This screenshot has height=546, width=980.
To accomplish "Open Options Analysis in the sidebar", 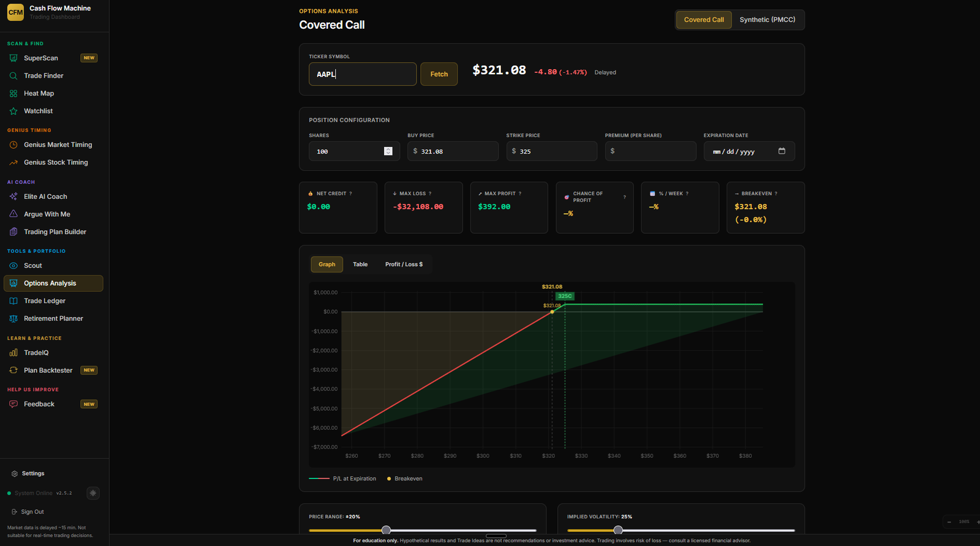I will pyautogui.click(x=53, y=283).
